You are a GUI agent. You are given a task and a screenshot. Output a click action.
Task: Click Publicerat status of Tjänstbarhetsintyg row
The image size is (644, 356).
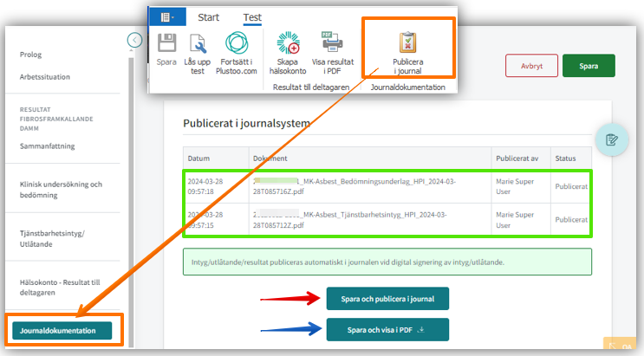coord(571,220)
